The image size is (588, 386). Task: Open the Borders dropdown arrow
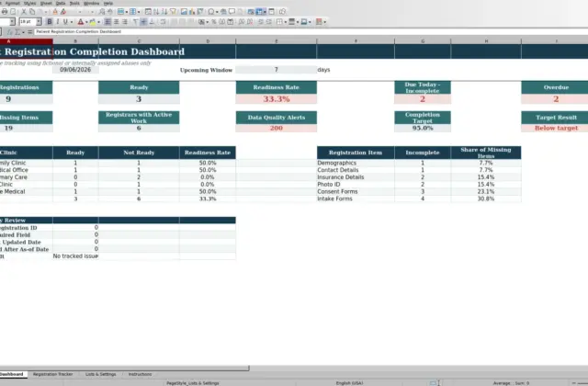[x=286, y=22]
